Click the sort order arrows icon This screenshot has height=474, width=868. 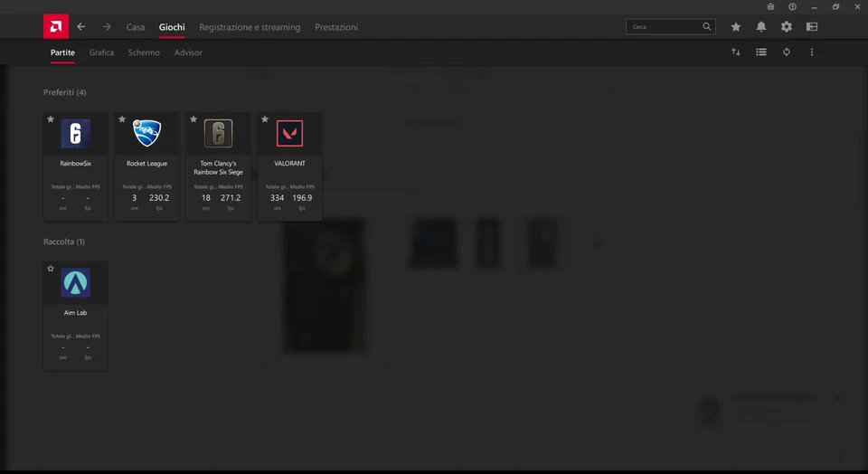click(x=736, y=52)
